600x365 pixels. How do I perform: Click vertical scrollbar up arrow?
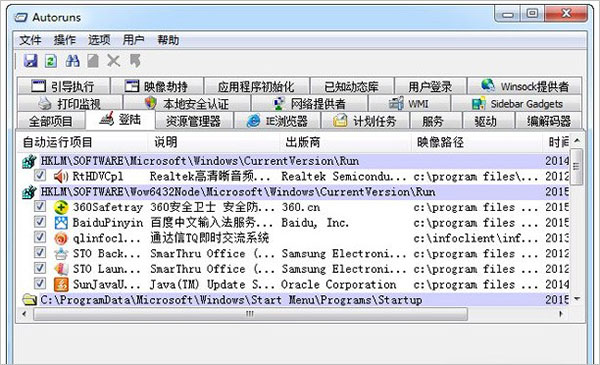[x=577, y=141]
